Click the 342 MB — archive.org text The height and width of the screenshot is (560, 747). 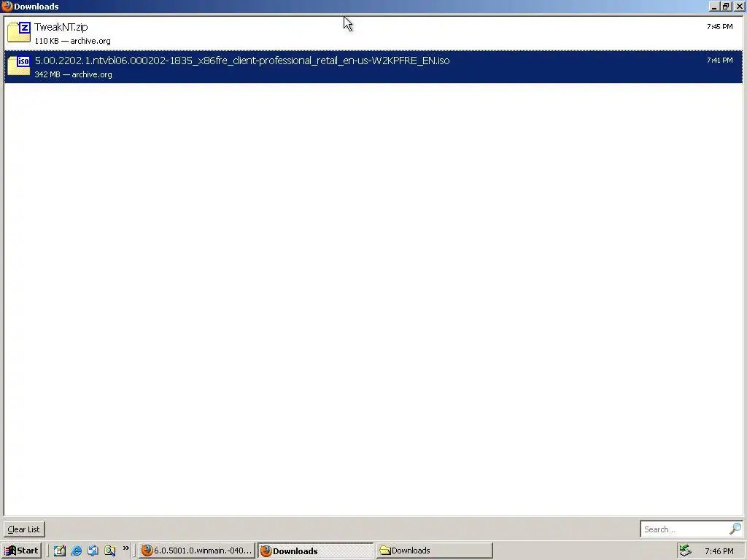(74, 74)
